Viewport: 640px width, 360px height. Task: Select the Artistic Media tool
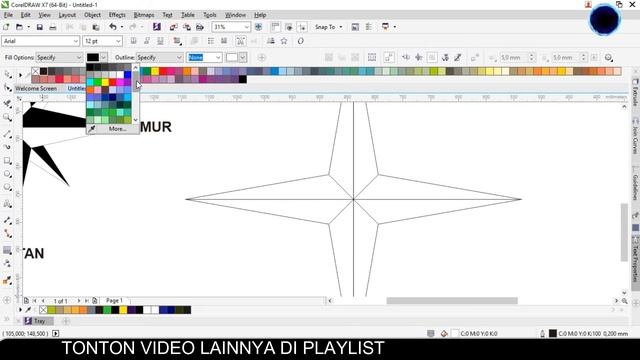(x=7, y=147)
